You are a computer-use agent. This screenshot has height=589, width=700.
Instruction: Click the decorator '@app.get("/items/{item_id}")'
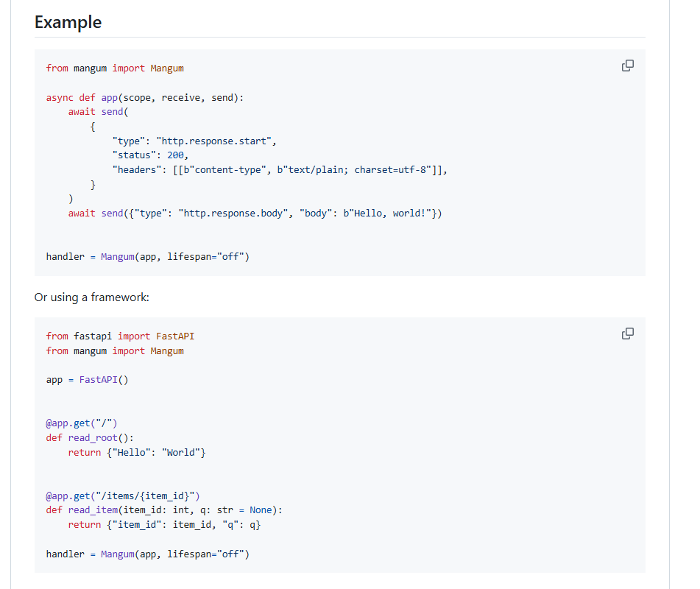coord(123,496)
